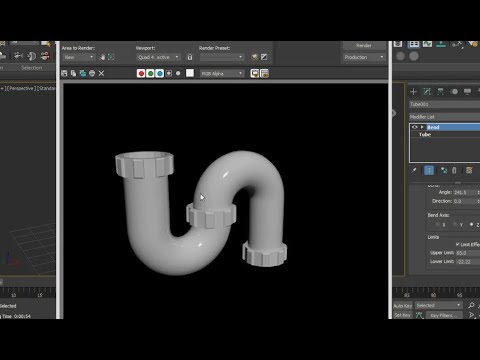
Task: Toggle the red channel display
Action: click(141, 73)
